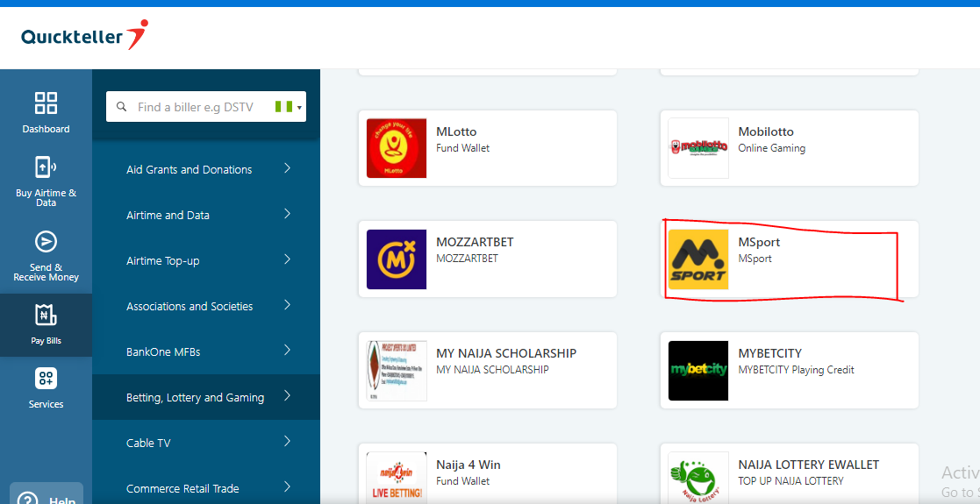Click the MLotto red logo
980x504 pixels.
397,148
